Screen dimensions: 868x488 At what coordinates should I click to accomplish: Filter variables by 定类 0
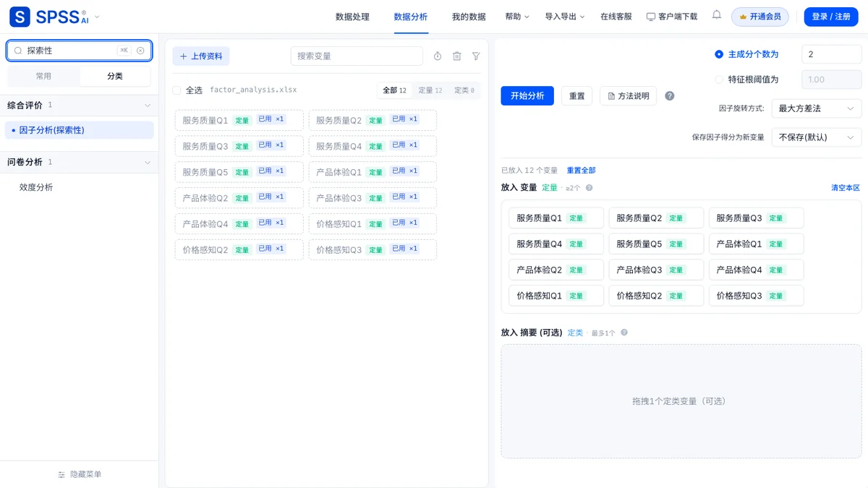click(464, 90)
